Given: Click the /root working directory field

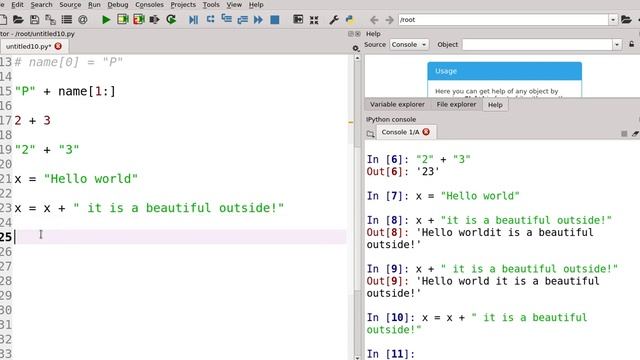Looking at the screenshot, I should coord(503,20).
